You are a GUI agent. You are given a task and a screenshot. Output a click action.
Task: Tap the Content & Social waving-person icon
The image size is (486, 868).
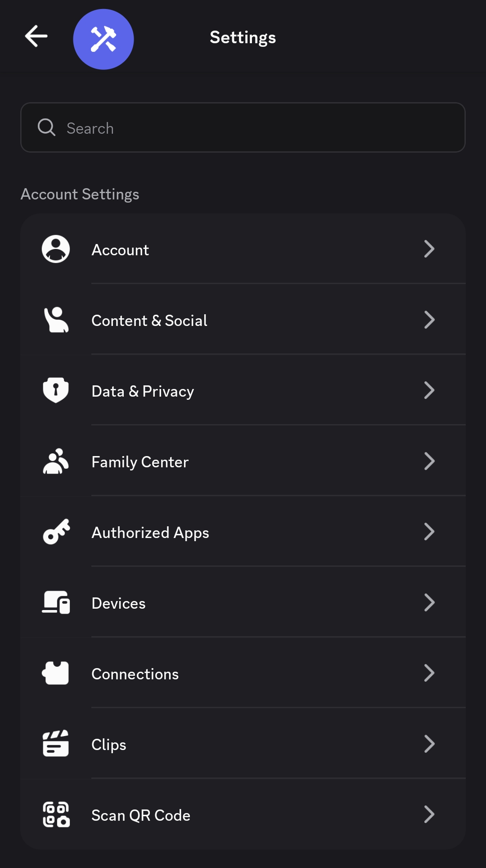point(56,320)
